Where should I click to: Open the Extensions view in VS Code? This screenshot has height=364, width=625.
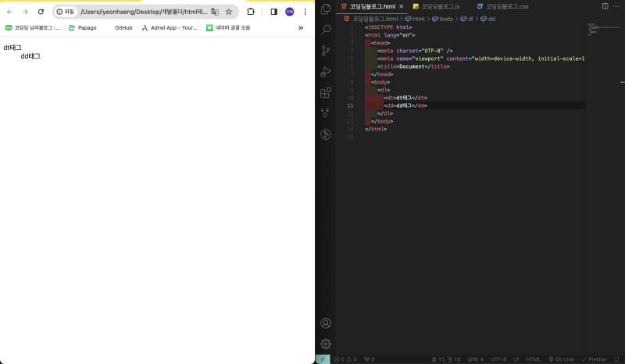pos(326,92)
